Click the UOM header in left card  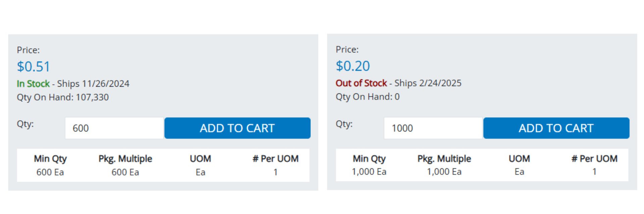pos(200,159)
